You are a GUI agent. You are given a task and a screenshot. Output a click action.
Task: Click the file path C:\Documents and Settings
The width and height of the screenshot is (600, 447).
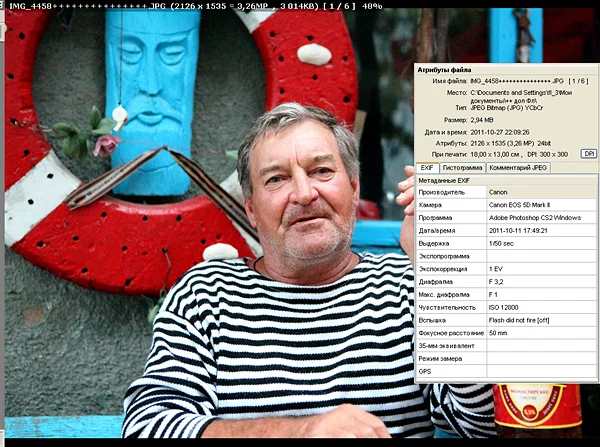(x=521, y=96)
